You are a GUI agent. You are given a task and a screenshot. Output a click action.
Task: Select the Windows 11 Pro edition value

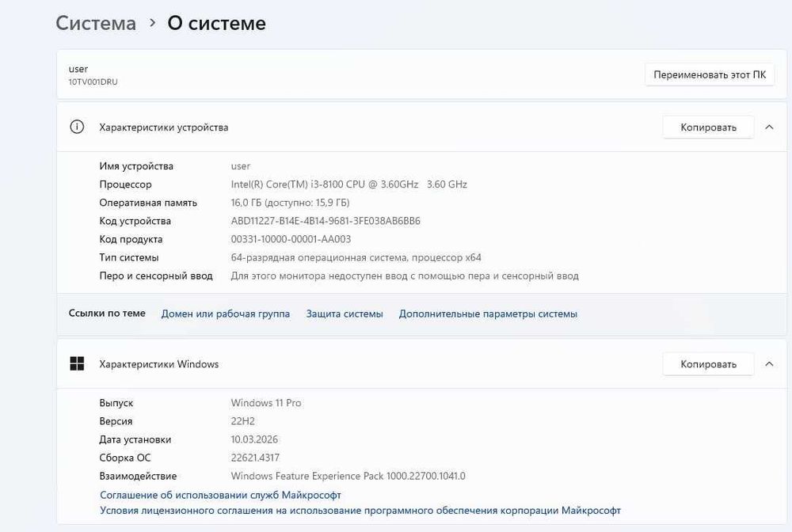click(265, 403)
